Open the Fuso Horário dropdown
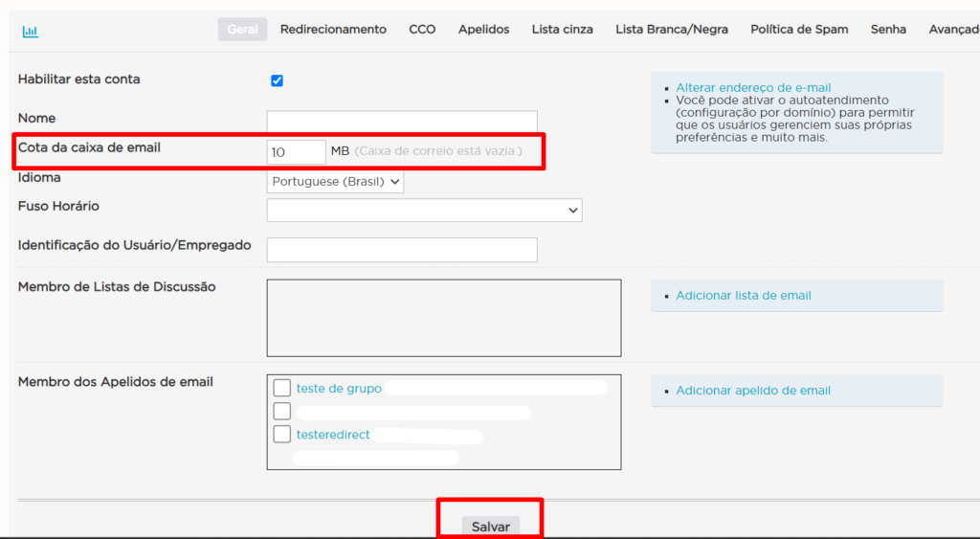 [424, 210]
